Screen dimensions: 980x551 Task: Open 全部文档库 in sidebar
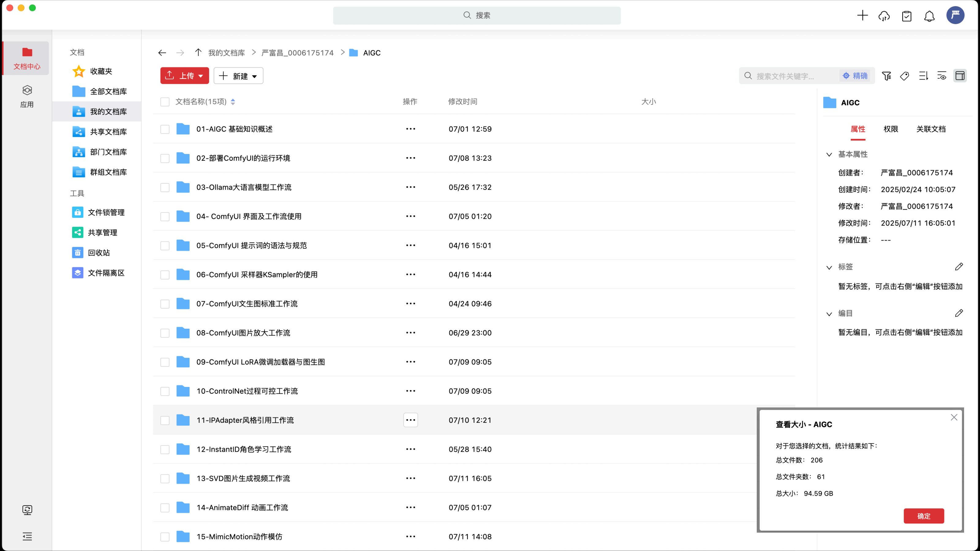(100, 91)
